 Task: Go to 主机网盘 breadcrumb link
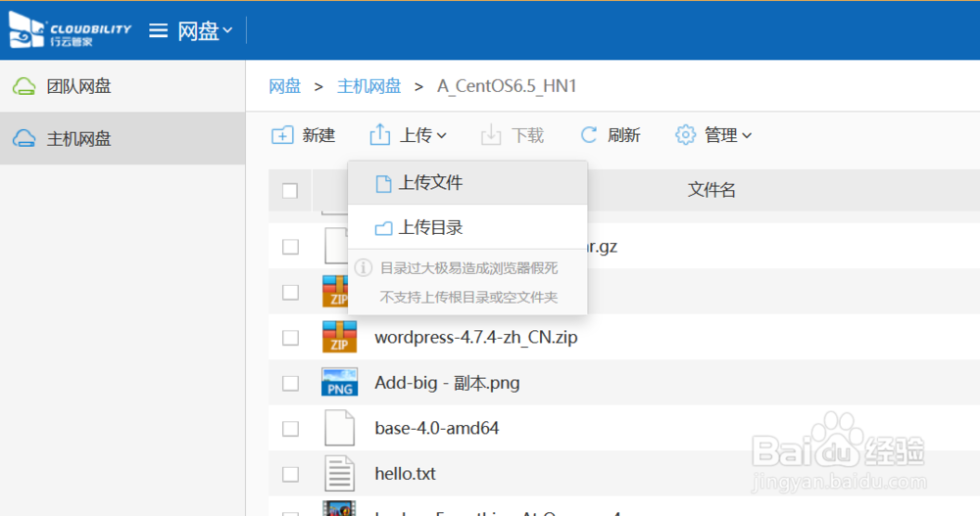point(368,86)
